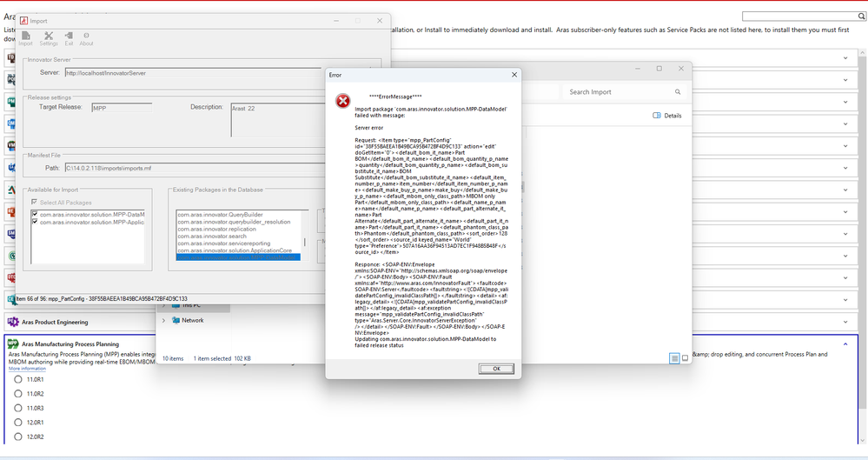Click the Aras Product Engineering icon
Screen dimensions: 868x460
(x=13, y=323)
